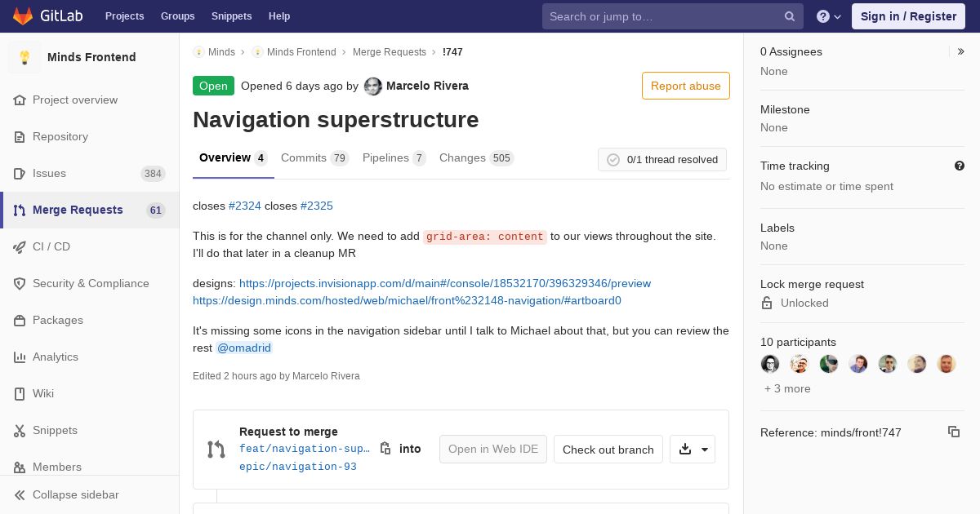Switch to the Commits tab

(314, 158)
